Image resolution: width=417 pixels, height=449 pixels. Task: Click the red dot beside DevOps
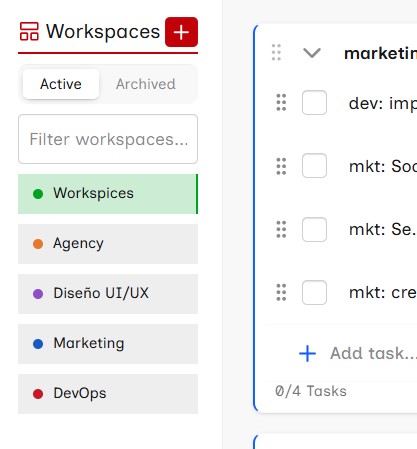click(x=38, y=394)
